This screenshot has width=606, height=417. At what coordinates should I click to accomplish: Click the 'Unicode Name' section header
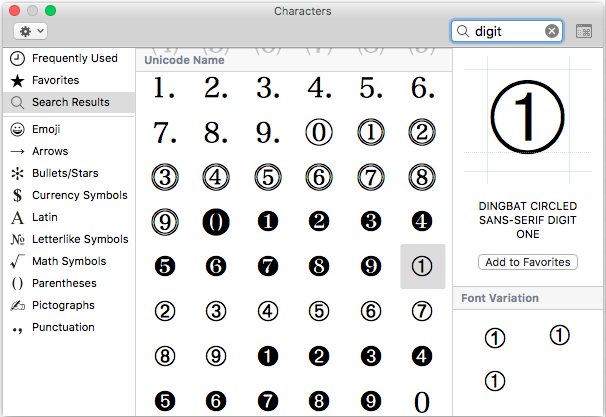[x=184, y=60]
